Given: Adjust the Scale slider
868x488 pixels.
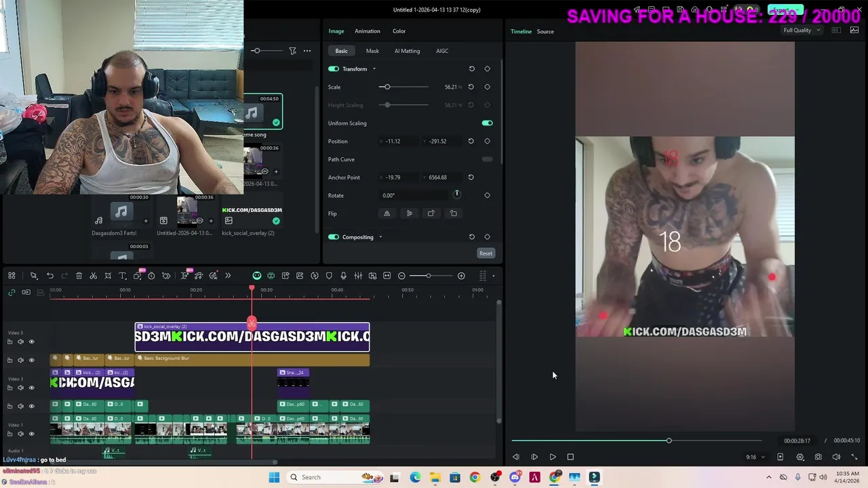Looking at the screenshot, I should (x=403, y=87).
